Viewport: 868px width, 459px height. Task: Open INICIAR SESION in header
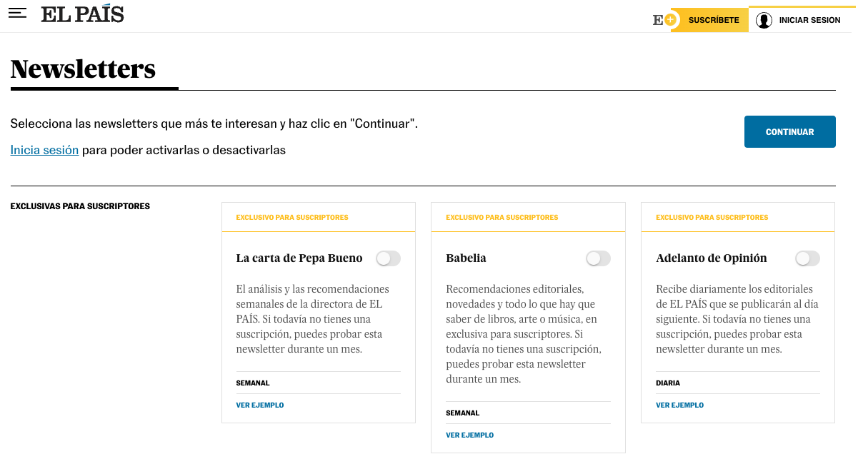pyautogui.click(x=809, y=20)
